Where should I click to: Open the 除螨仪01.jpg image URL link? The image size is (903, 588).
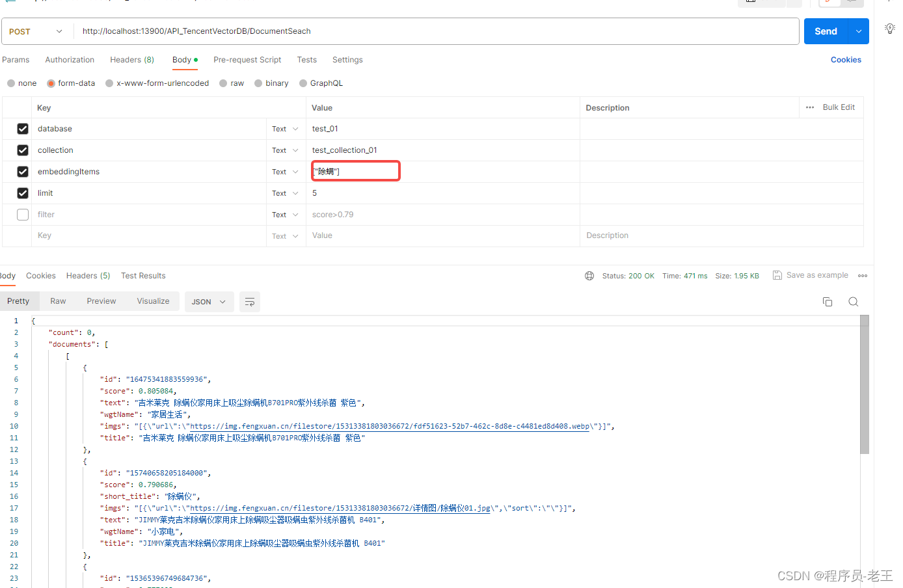pos(340,509)
